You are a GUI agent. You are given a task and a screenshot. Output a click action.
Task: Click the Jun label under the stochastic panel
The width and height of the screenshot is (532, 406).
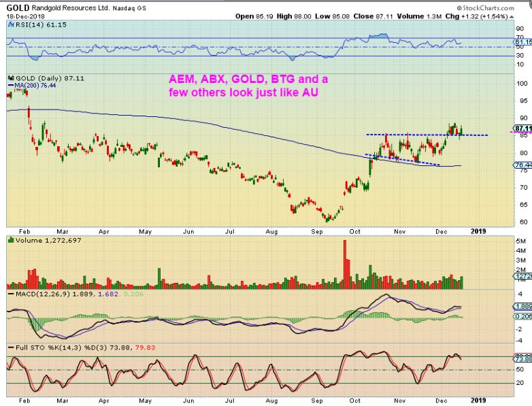(188, 401)
